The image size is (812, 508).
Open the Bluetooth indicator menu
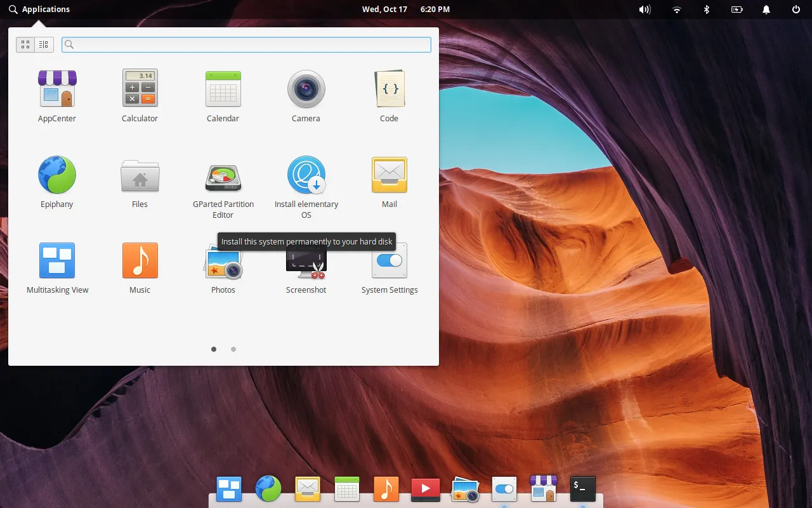coord(707,10)
